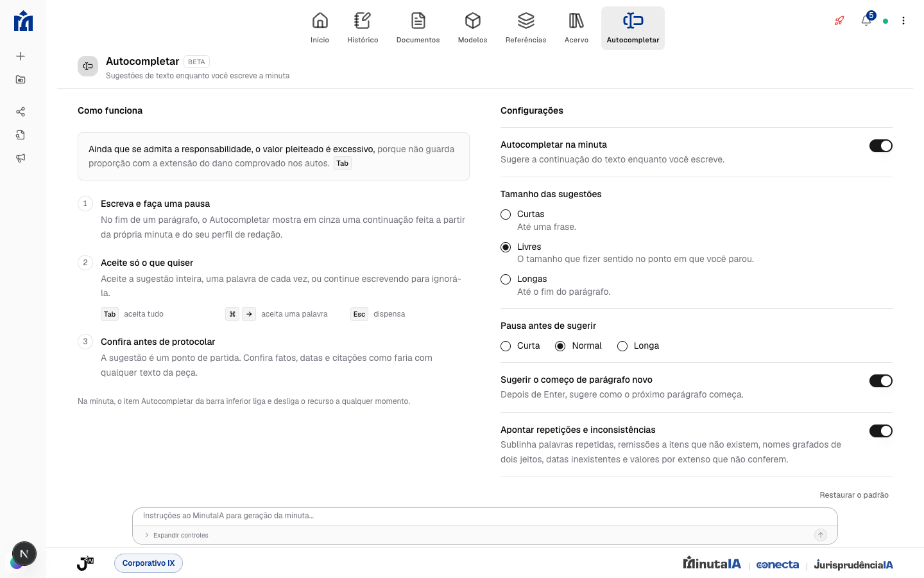Go to the Início tab
The image size is (924, 578).
click(320, 28)
